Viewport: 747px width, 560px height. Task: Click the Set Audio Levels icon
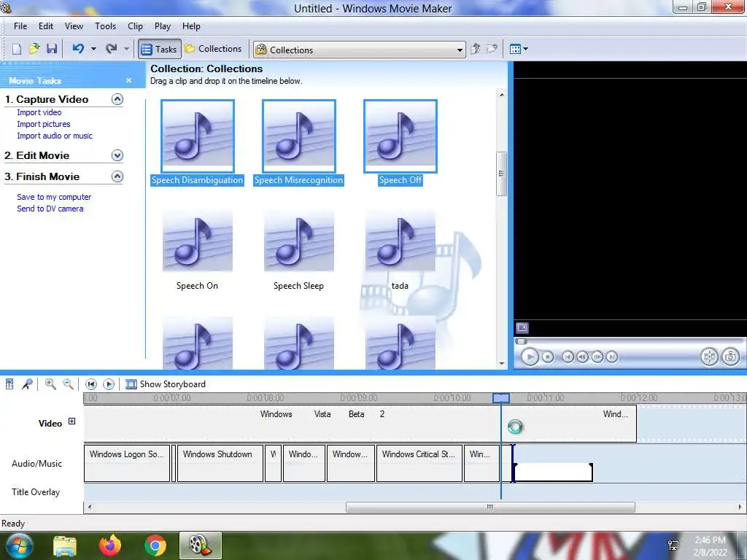9,384
